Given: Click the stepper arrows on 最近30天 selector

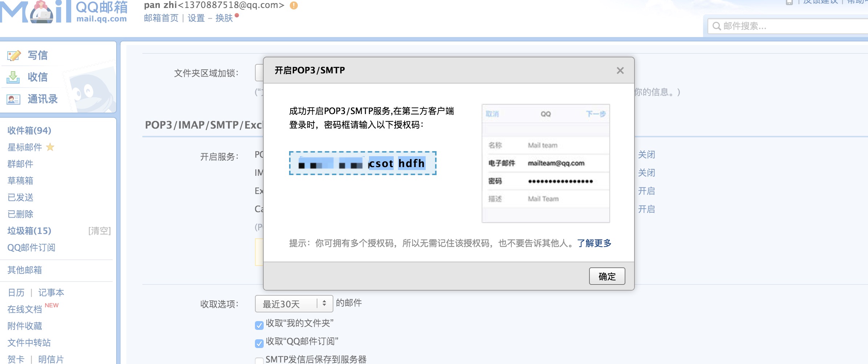Looking at the screenshot, I should coord(324,303).
